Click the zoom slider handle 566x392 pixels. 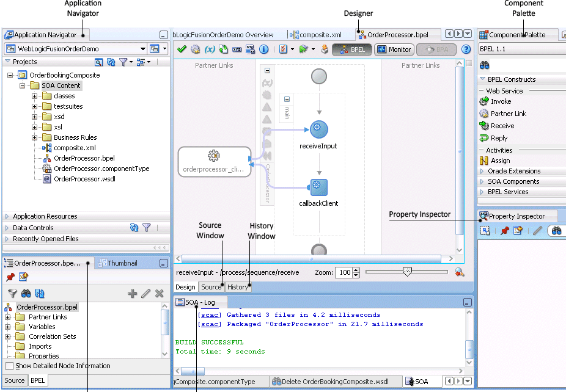pyautogui.click(x=407, y=272)
